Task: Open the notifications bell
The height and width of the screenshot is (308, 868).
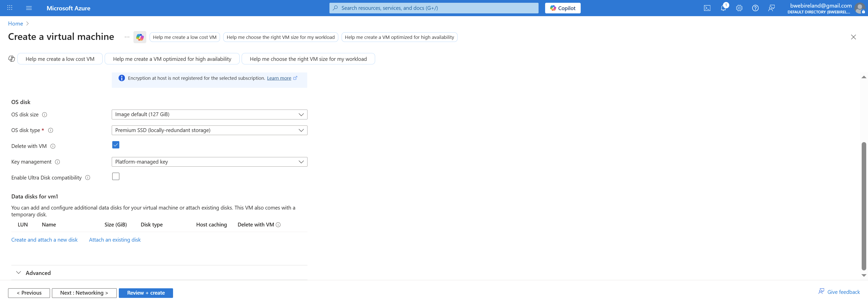Action: point(723,8)
